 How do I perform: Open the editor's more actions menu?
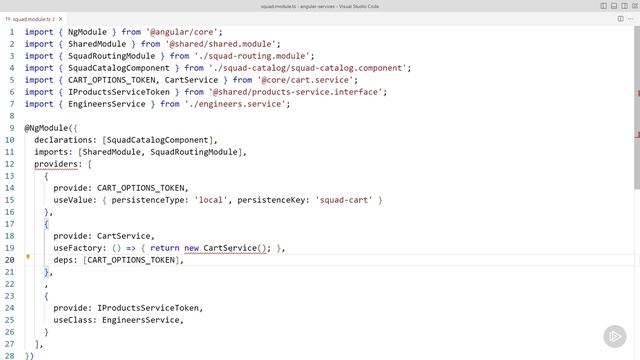click(631, 19)
